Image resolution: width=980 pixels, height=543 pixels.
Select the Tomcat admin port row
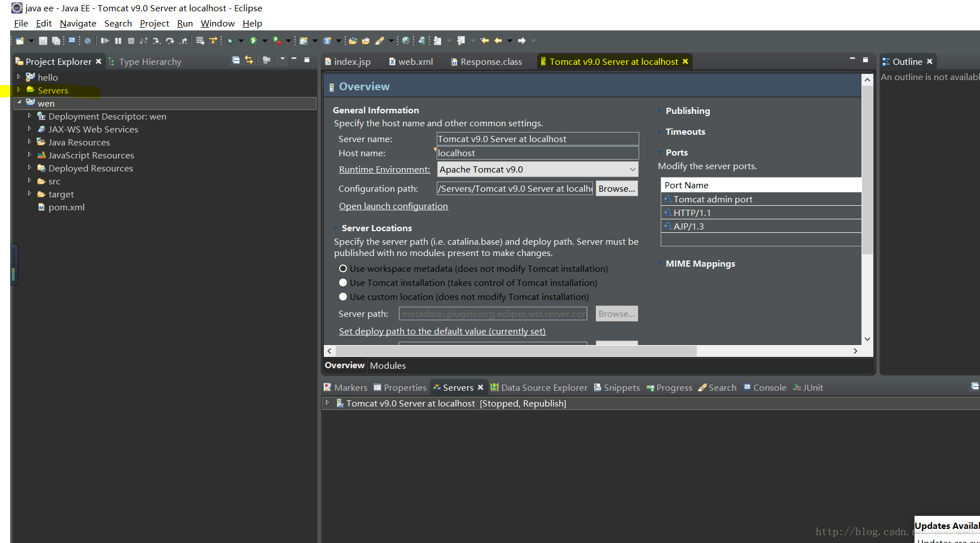coord(761,199)
